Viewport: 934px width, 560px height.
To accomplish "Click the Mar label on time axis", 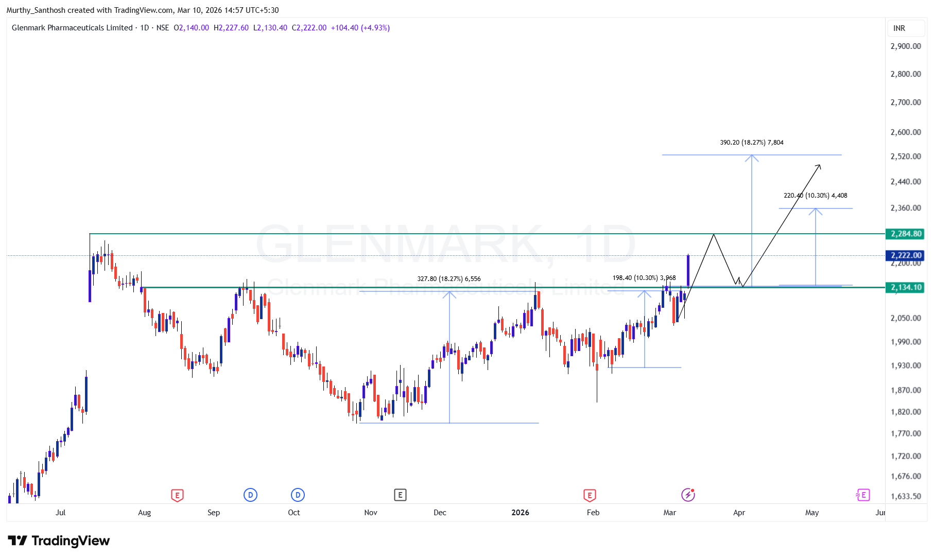I will [x=670, y=513].
